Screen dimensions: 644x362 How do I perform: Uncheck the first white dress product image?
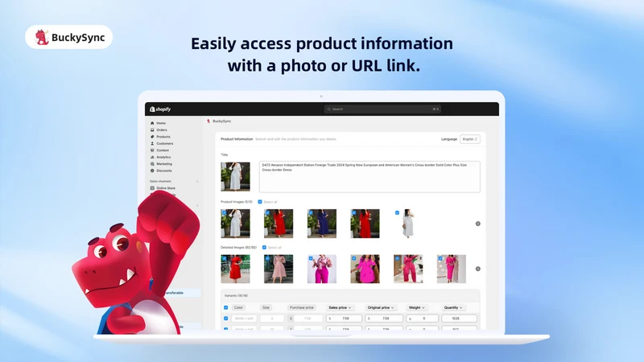point(224,212)
